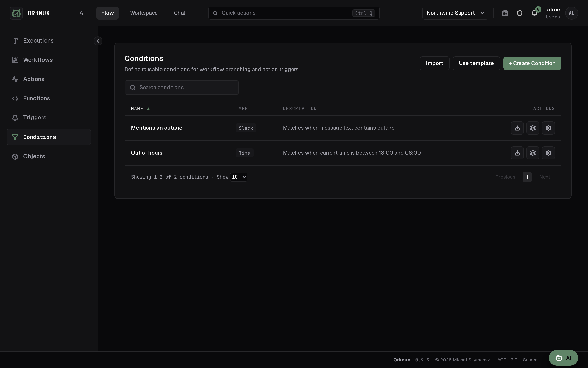Open the Out of hours condition
This screenshot has height=368, width=588.
pyautogui.click(x=147, y=153)
